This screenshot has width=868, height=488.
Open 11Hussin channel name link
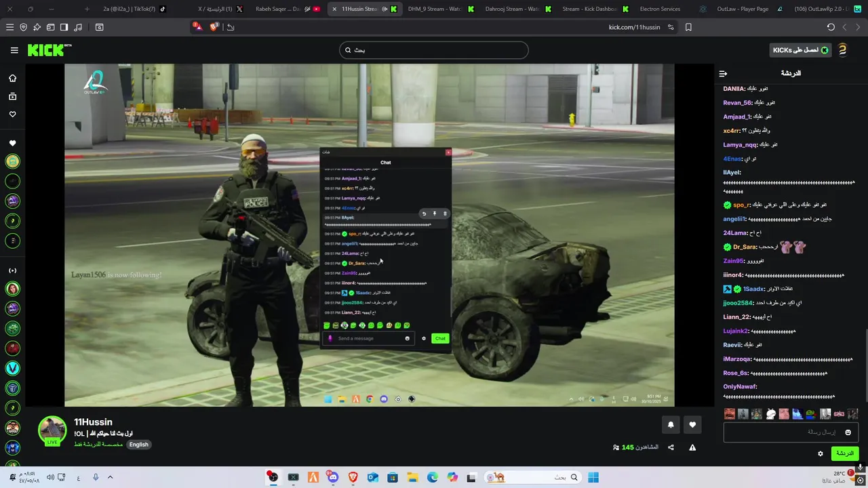(x=93, y=422)
